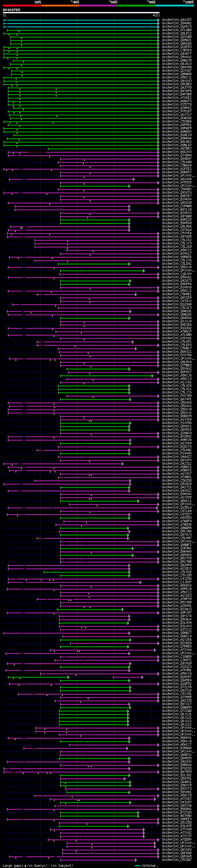Viewport: 197px width, 868px height.
Task: Open hit UniRef100_Q9LRI2
Action: (177, 33)
